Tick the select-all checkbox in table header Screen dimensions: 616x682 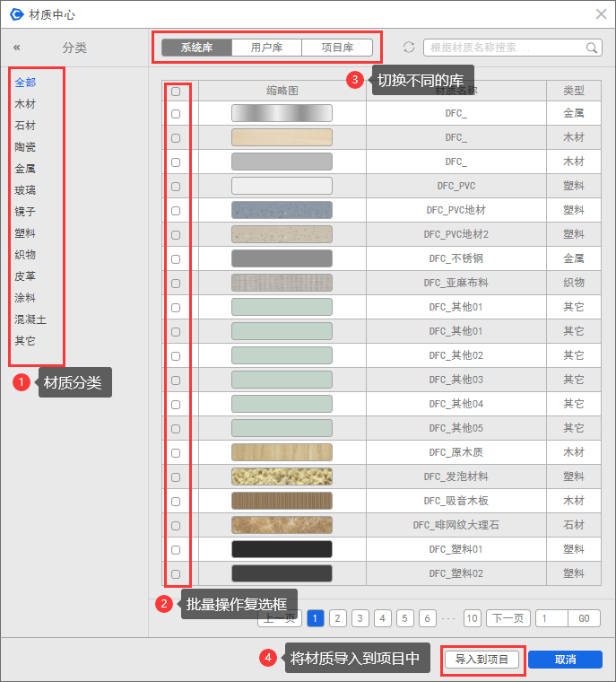click(x=176, y=91)
